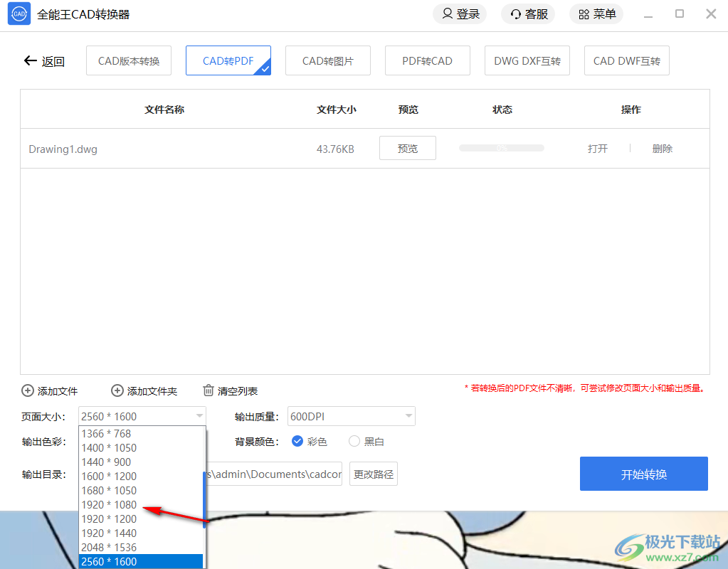Click the page size list scrollbar
The height and width of the screenshot is (569, 728).
(x=204, y=500)
